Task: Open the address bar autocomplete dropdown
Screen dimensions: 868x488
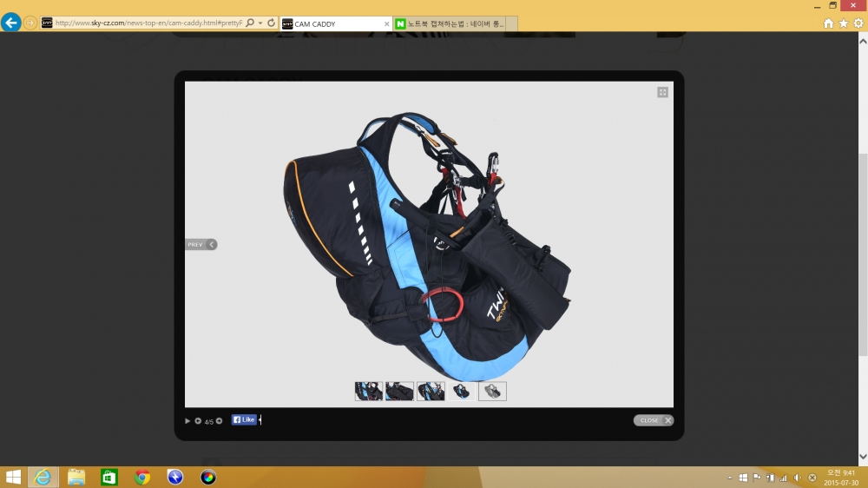Action: (x=260, y=23)
